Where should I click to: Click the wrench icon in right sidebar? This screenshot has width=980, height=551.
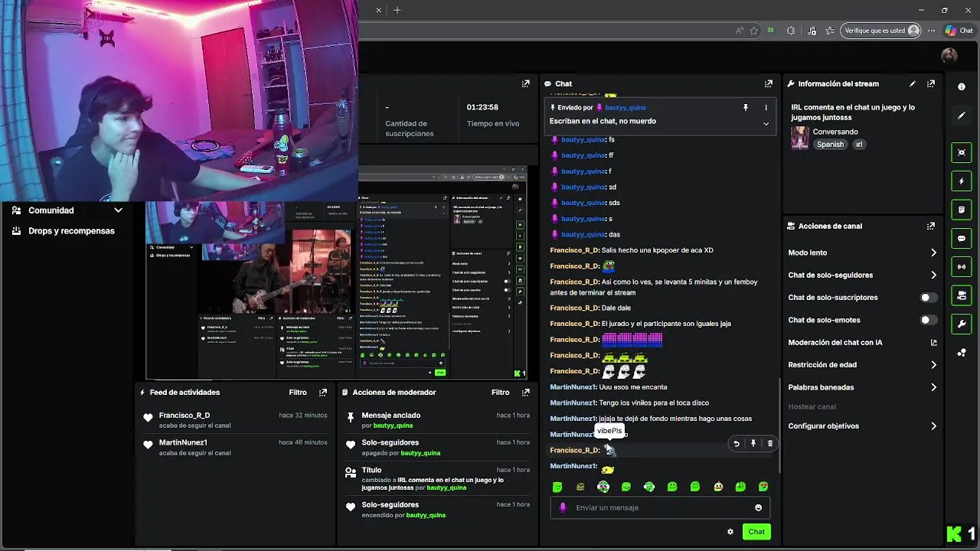tap(962, 324)
